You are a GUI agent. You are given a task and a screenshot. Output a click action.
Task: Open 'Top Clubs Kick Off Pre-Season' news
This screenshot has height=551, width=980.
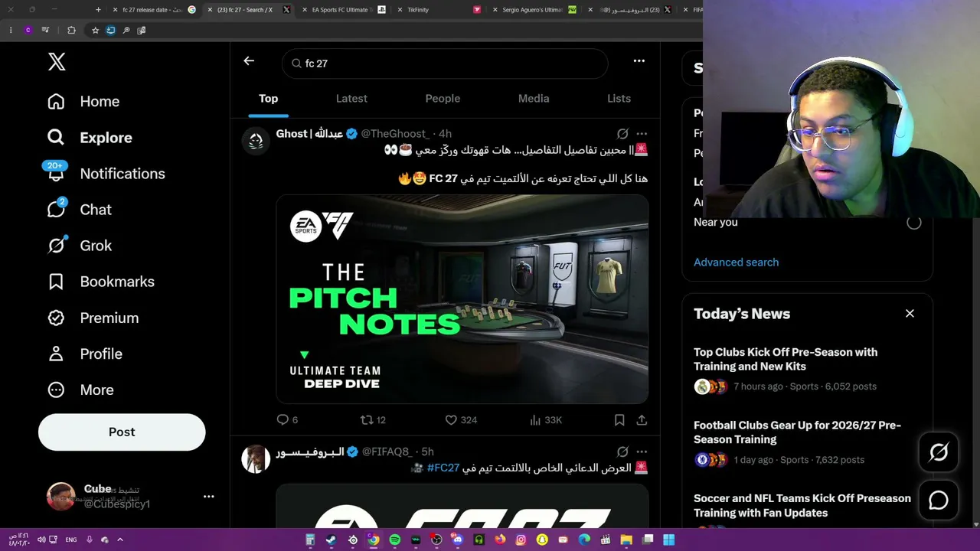point(786,359)
